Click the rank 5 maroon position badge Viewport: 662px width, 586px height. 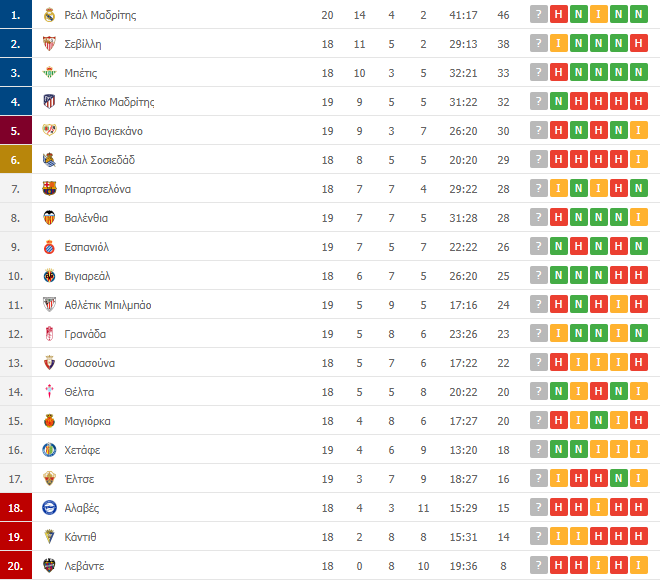point(16,131)
